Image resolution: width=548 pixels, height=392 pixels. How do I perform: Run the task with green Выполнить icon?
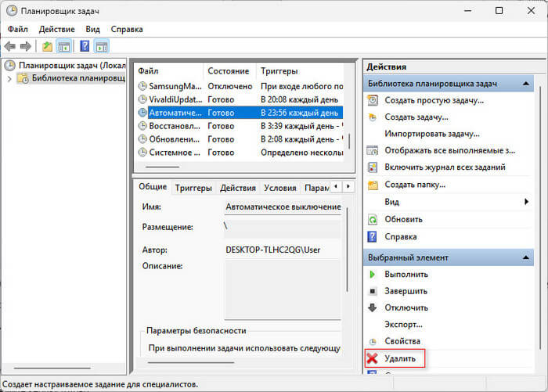[x=406, y=275]
